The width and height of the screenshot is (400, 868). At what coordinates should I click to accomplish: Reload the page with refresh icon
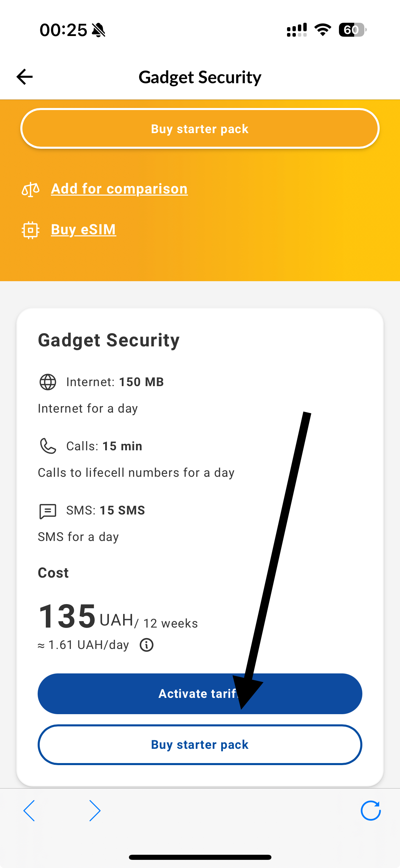(x=370, y=811)
